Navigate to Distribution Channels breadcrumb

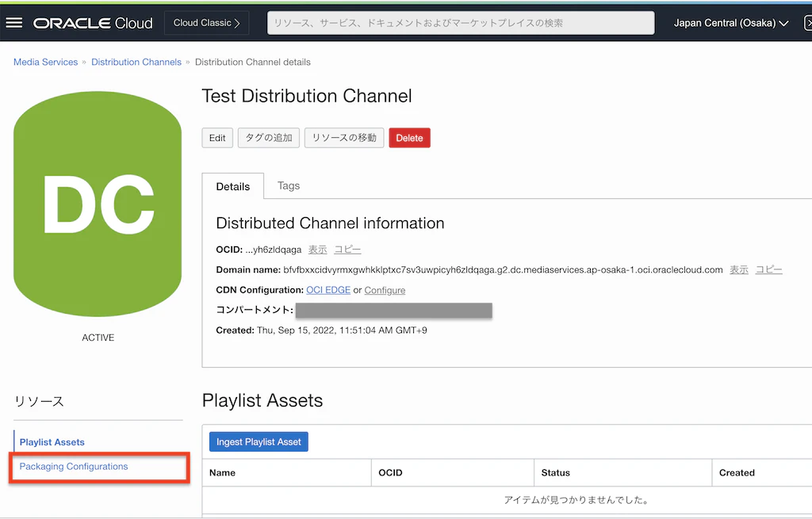(x=136, y=62)
